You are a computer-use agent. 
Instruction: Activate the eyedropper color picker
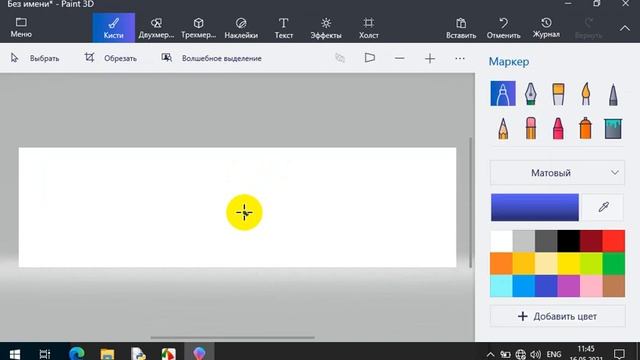tap(603, 207)
